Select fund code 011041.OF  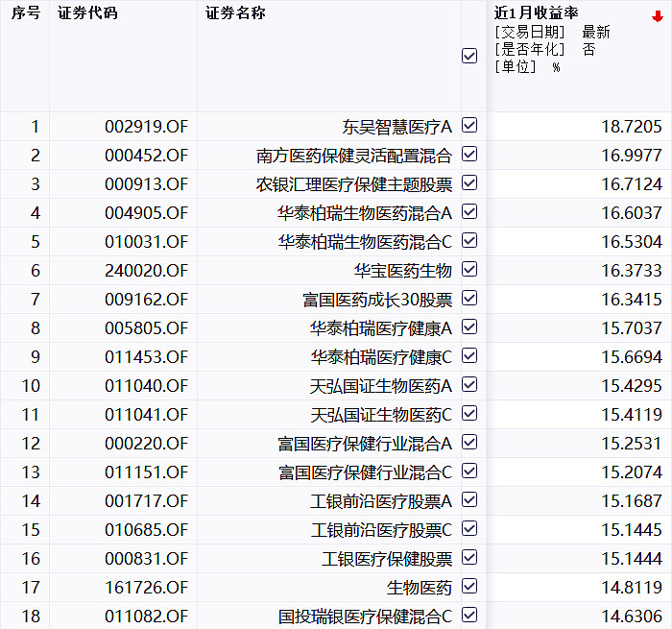coord(146,415)
